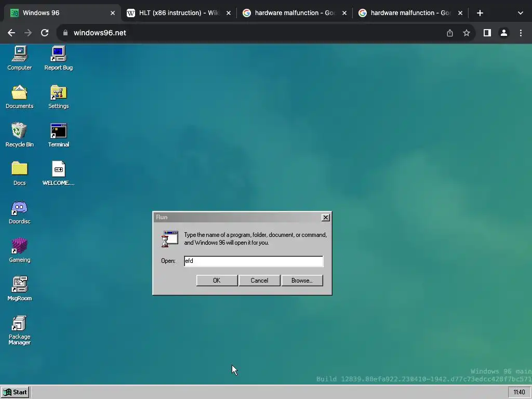Cancel the Run dialog
The height and width of the screenshot is (399, 532).
pyautogui.click(x=260, y=281)
